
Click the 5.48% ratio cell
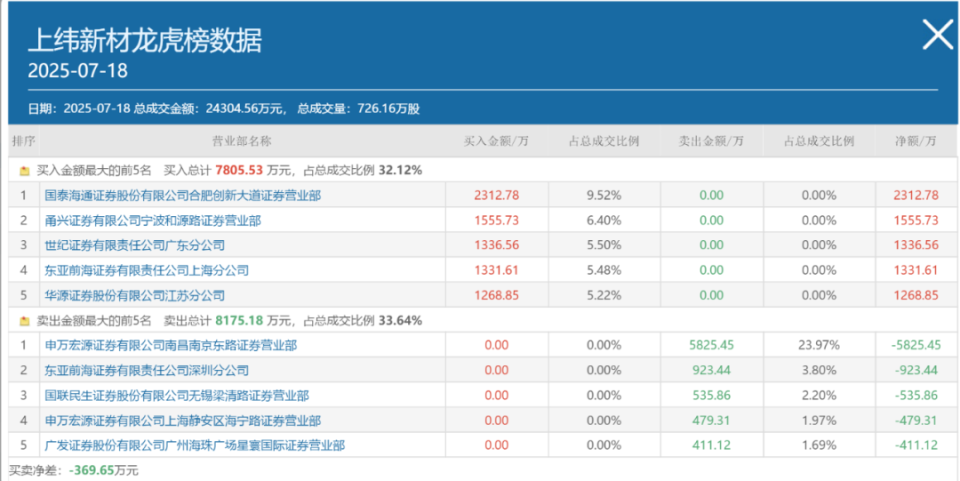604,270
